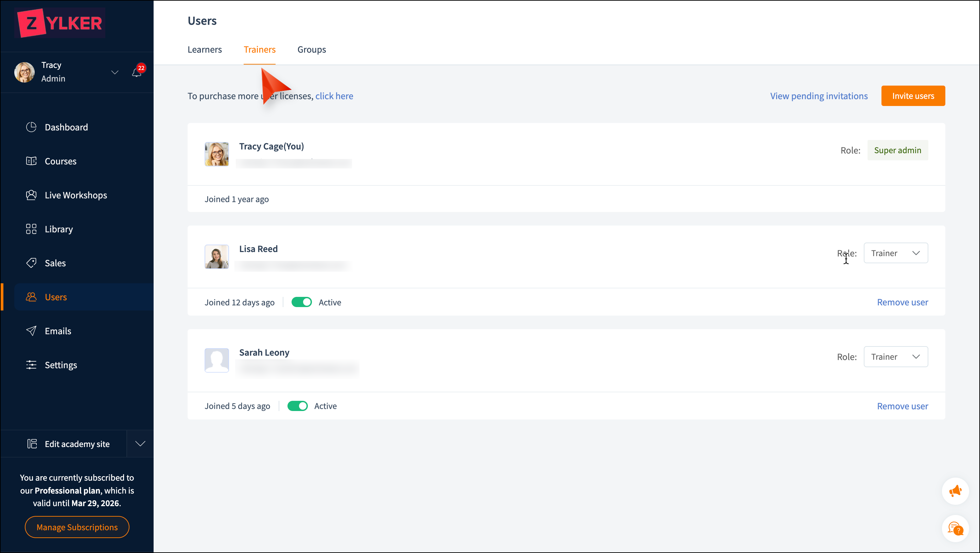Viewport: 980px width, 553px height.
Task: Toggle Lisa Reed's Active switch
Action: click(302, 302)
